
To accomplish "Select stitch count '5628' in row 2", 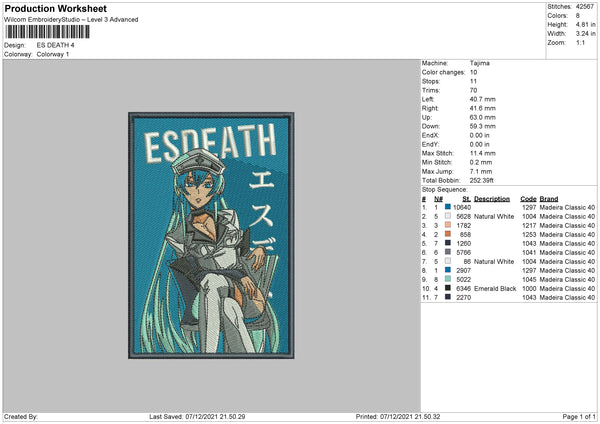I will tap(463, 217).
